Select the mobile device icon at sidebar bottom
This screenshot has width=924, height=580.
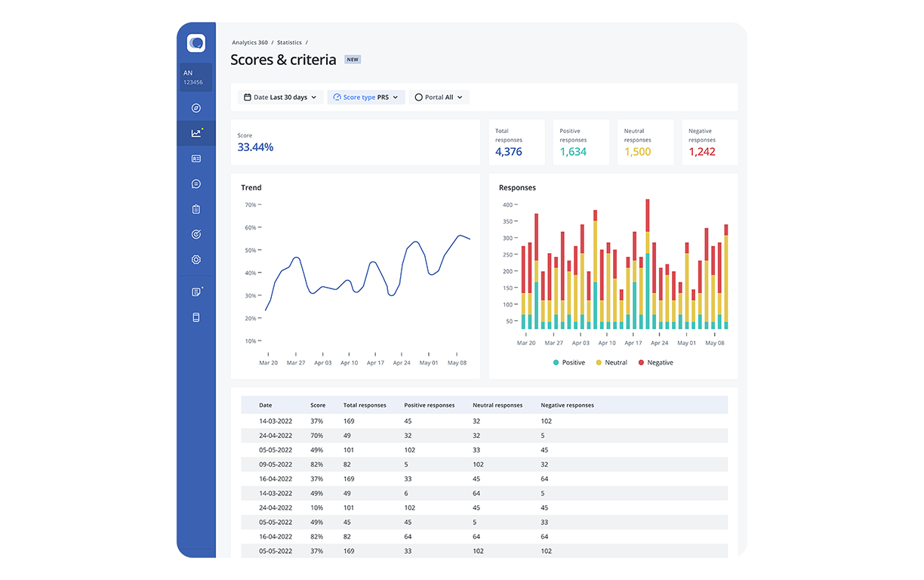coord(196,316)
